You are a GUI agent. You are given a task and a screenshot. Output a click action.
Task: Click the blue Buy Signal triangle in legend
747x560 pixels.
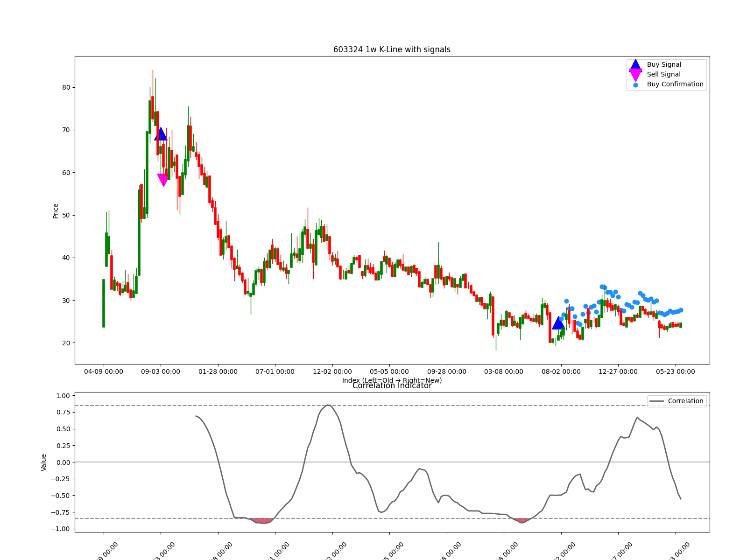[x=635, y=65]
